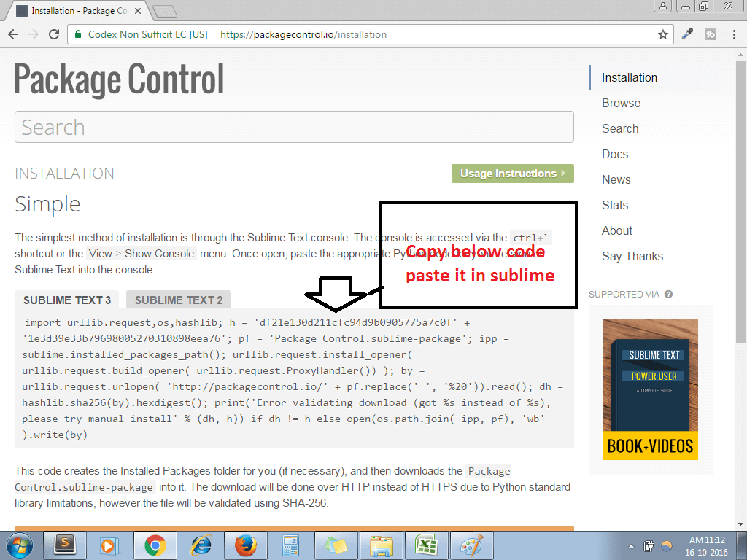Screen dimensions: 747x560
Task: Click the browser forward arrow
Action: (x=34, y=34)
